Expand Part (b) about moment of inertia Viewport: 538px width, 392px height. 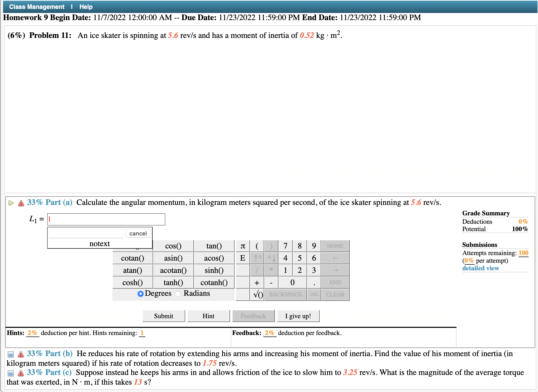10,354
